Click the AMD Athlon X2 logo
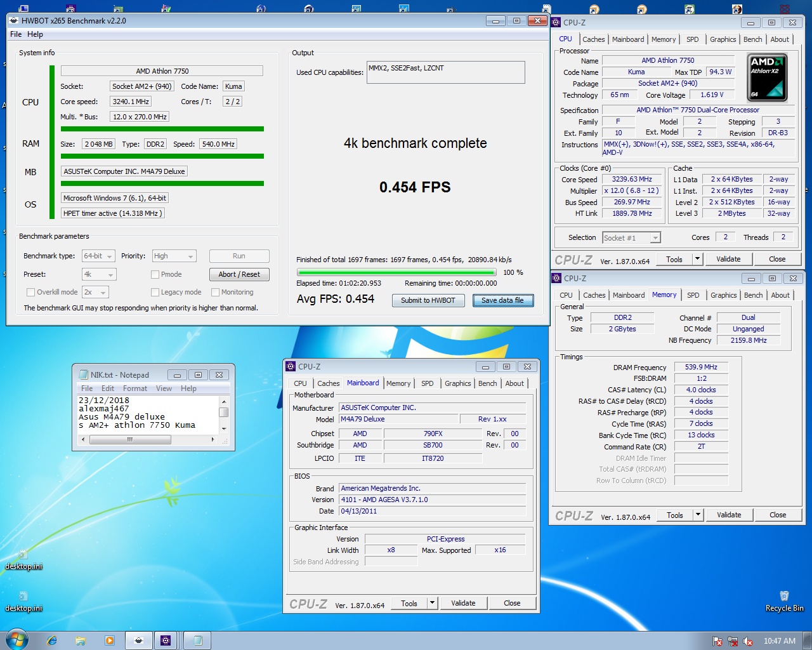This screenshot has width=812, height=650. 768,77
